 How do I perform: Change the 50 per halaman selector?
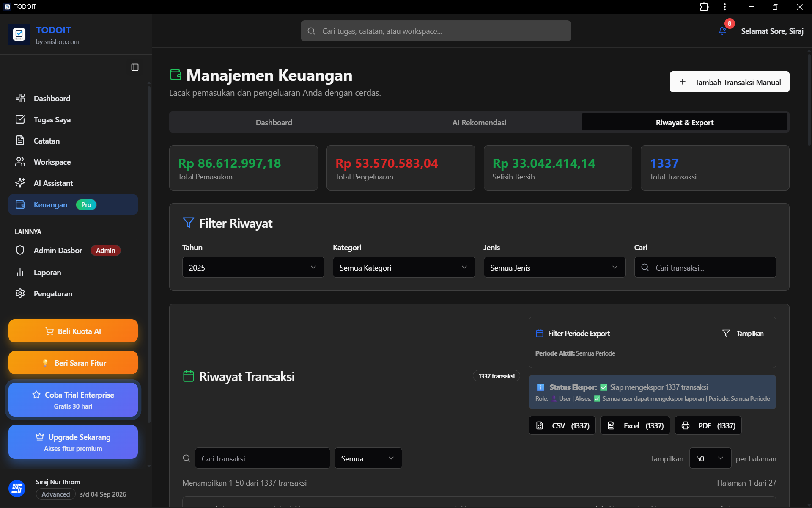pos(710,458)
